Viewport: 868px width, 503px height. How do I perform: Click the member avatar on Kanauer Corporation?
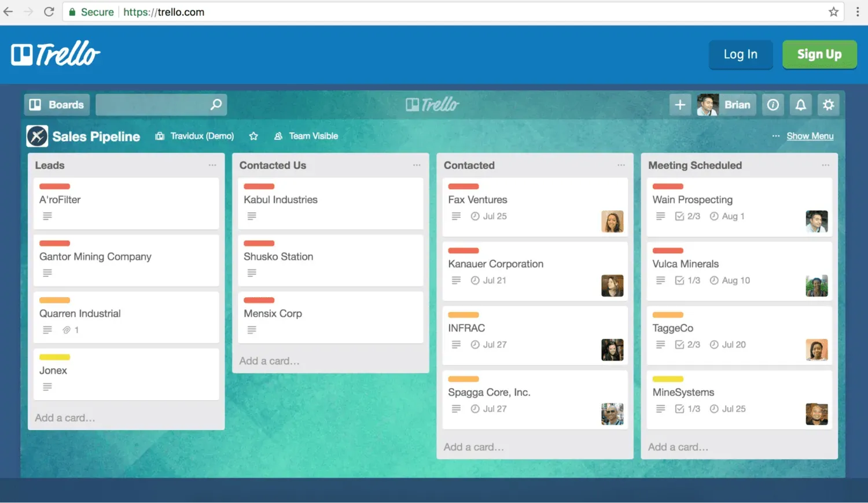pyautogui.click(x=612, y=285)
